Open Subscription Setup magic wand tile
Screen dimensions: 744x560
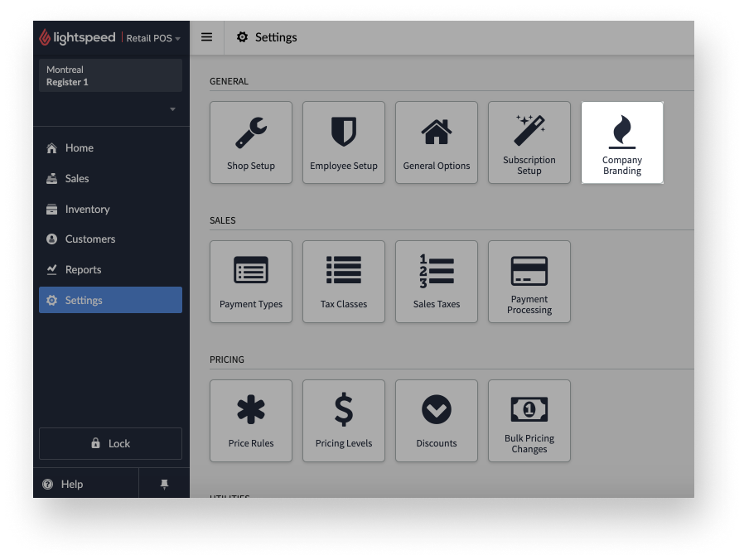pyautogui.click(x=529, y=142)
